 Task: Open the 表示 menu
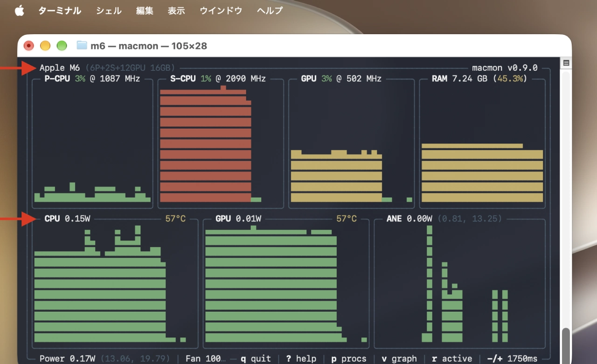click(176, 11)
